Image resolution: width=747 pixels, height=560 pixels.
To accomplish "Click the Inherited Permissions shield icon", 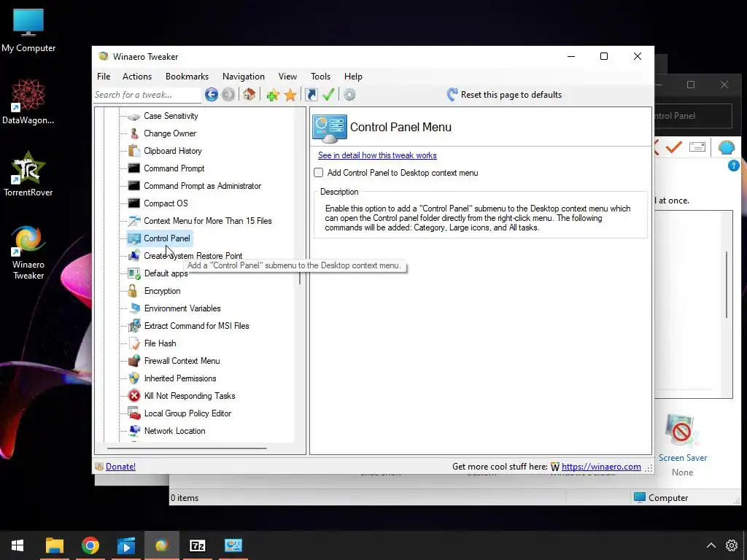I will coord(134,378).
